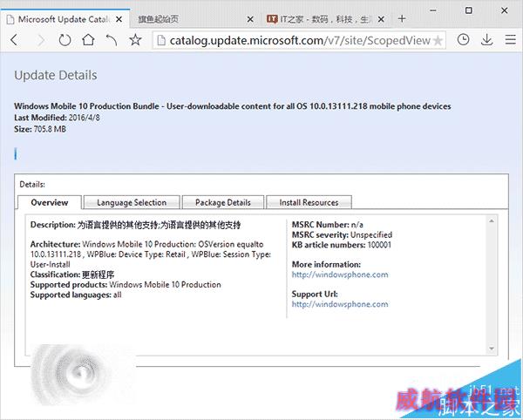Minimize the browser window

[433, 10]
